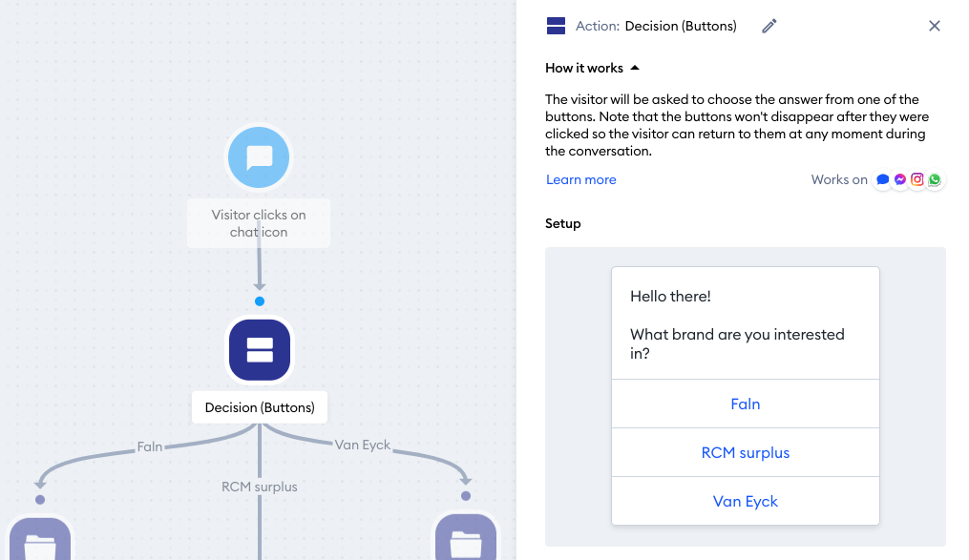Click the Instagram channel icon

tap(917, 179)
